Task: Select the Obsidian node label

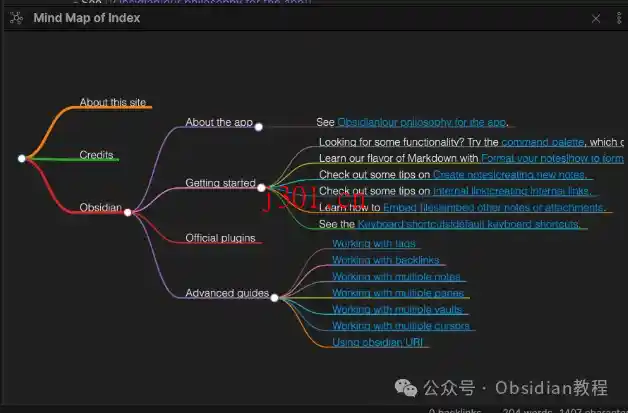Action: click(100, 207)
